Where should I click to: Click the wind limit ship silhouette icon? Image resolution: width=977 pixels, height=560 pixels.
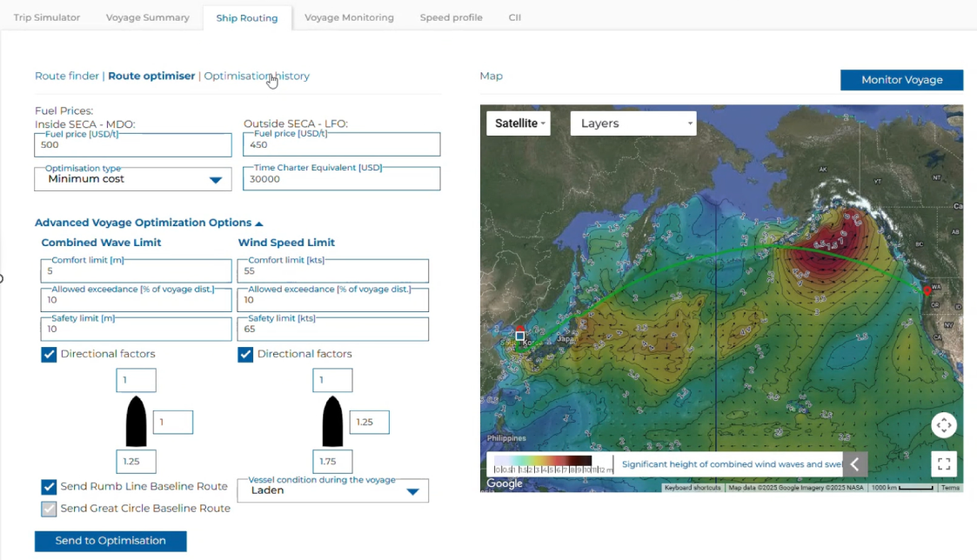[332, 422]
